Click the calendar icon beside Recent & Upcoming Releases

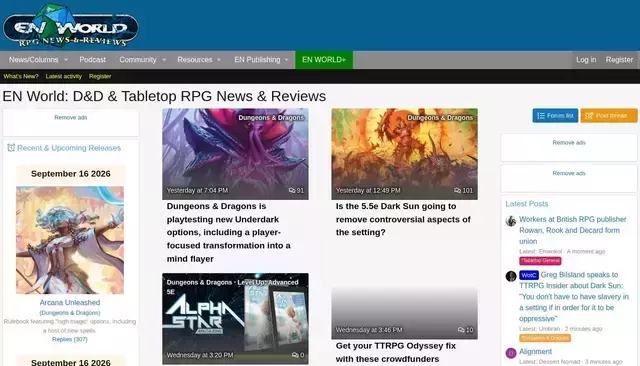click(11, 148)
